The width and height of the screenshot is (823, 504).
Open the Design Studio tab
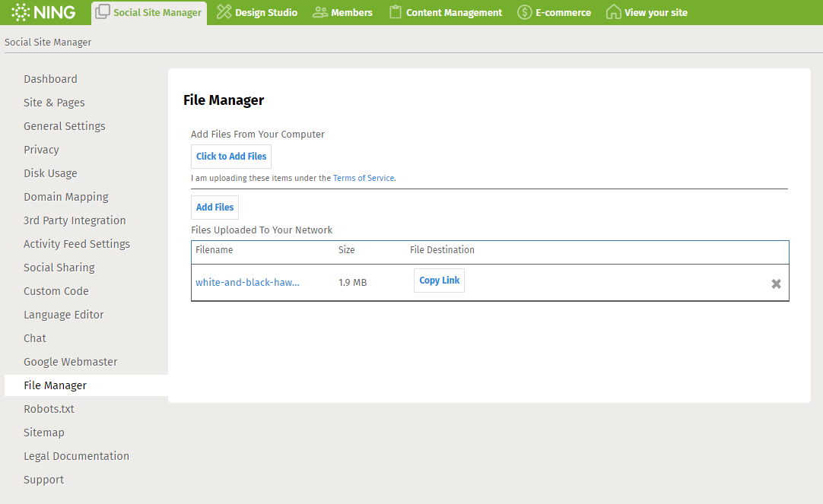tap(257, 13)
